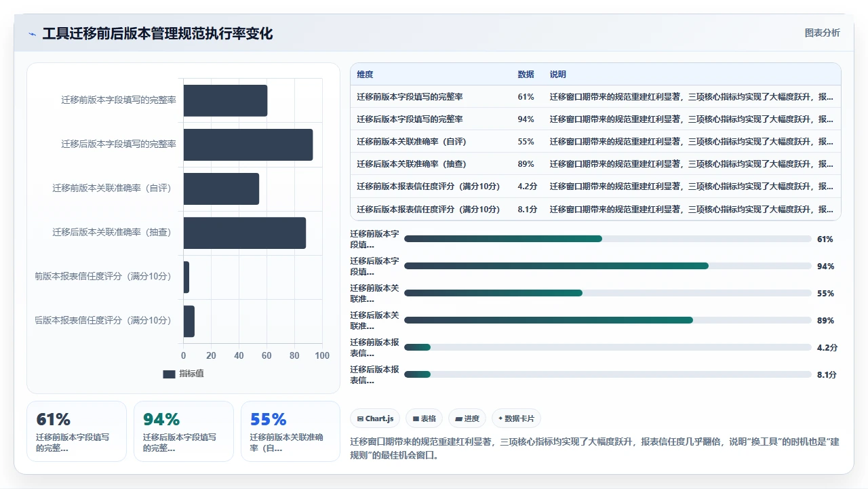This screenshot has height=489, width=868.
Task: Click the 4.2分 progress bar
Action: pyautogui.click(x=608, y=347)
